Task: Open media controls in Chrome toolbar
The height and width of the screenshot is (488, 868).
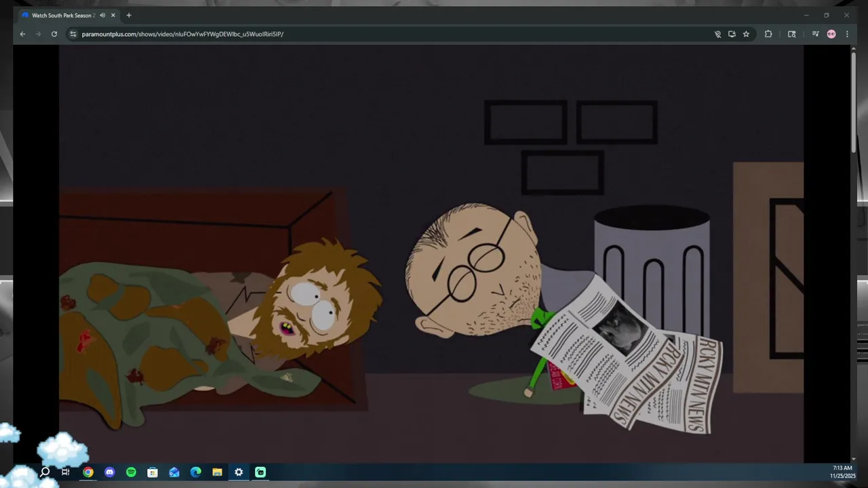Action: pos(815,34)
